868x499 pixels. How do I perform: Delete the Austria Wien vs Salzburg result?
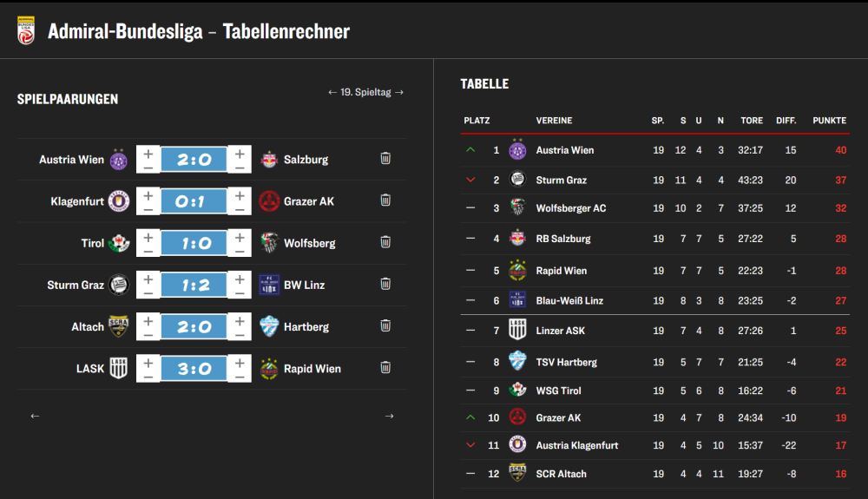(385, 159)
